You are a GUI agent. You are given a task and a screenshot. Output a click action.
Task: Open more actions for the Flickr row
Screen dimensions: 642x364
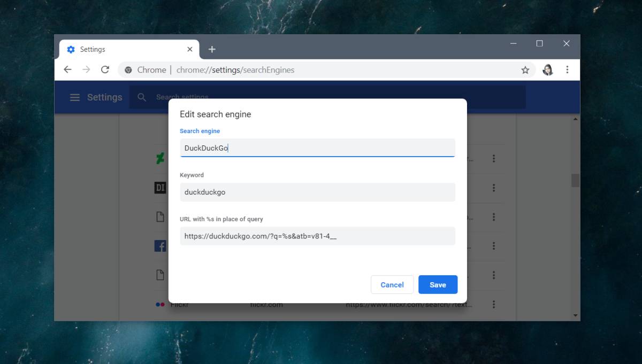point(493,304)
